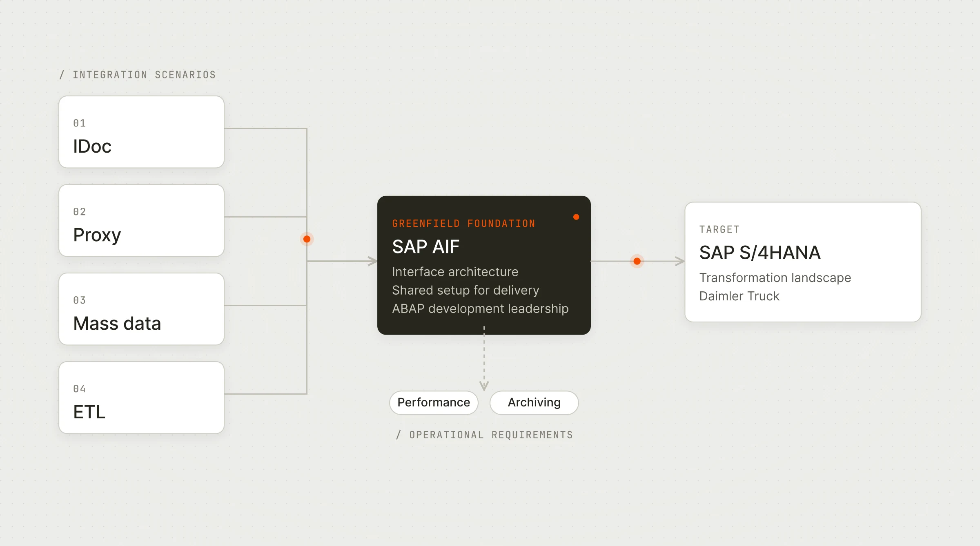Click the orange dot in SAP AIF card corner

576,217
